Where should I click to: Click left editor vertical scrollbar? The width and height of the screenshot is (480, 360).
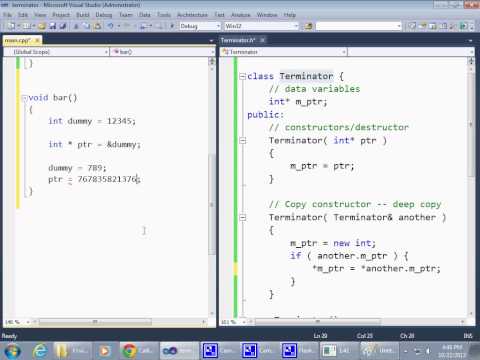(212, 187)
